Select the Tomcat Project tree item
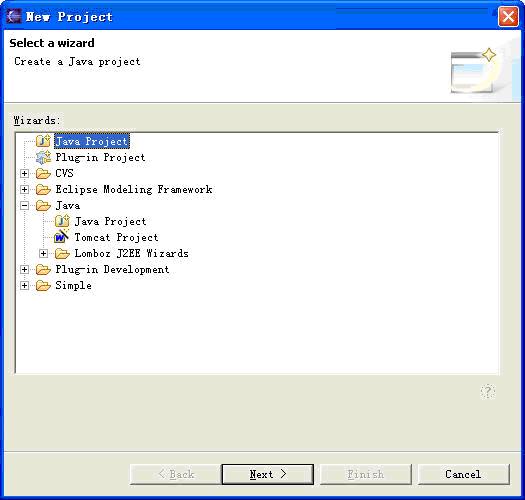525x500 pixels. [116, 237]
